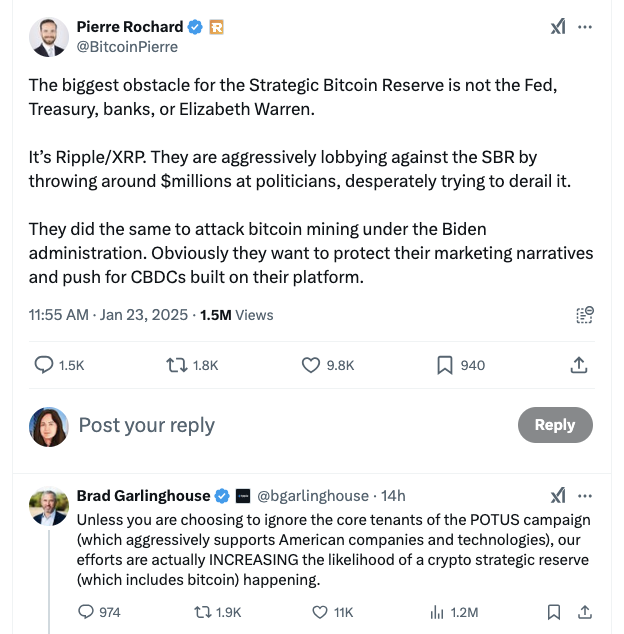Like Brad Garlinghouse's reply
Screen dimensions: 624x634
(x=320, y=612)
